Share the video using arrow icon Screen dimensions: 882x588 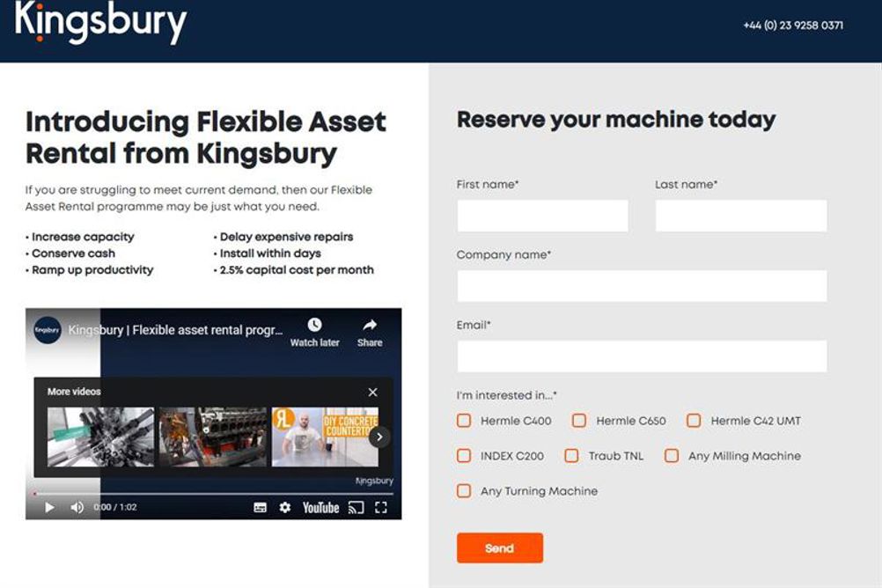click(370, 325)
